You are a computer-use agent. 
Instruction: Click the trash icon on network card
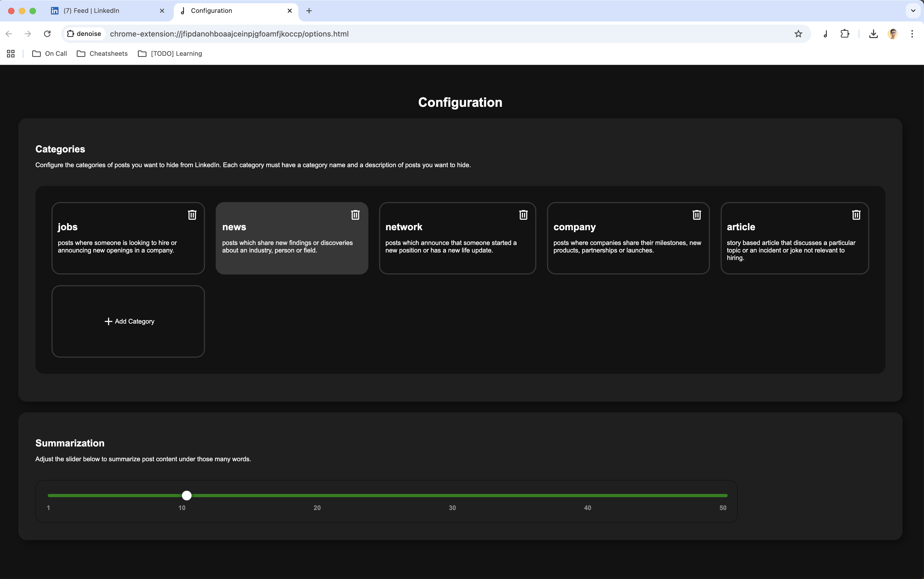click(523, 215)
